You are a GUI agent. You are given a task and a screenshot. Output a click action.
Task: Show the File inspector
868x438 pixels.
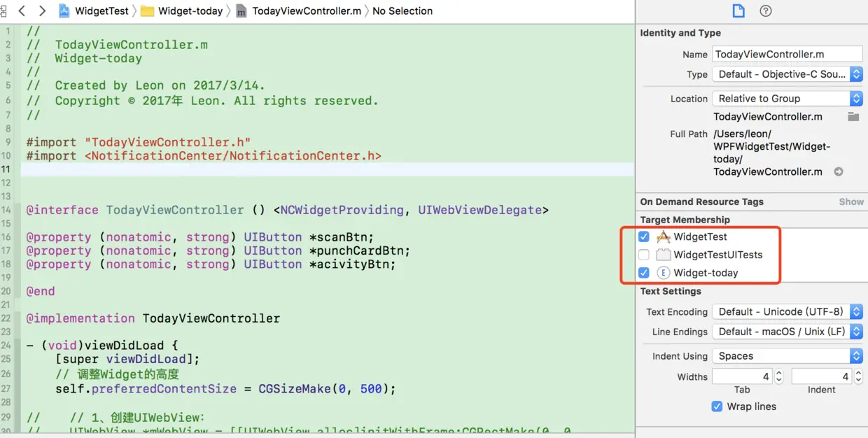coord(738,10)
